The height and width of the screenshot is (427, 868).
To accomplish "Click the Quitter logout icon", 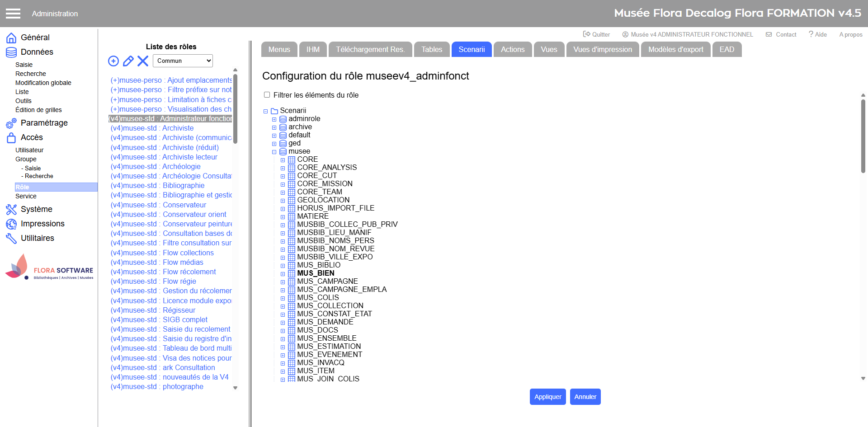I will pyautogui.click(x=586, y=34).
